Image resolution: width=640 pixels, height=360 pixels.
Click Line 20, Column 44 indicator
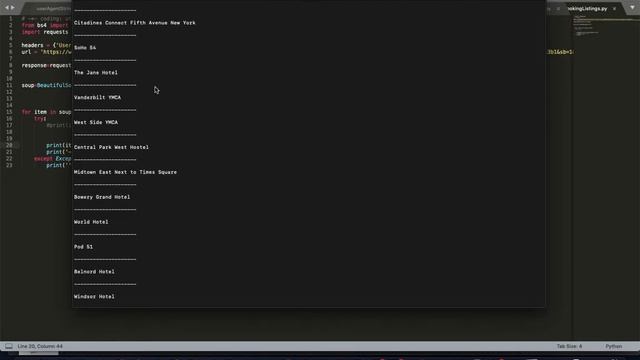40,346
